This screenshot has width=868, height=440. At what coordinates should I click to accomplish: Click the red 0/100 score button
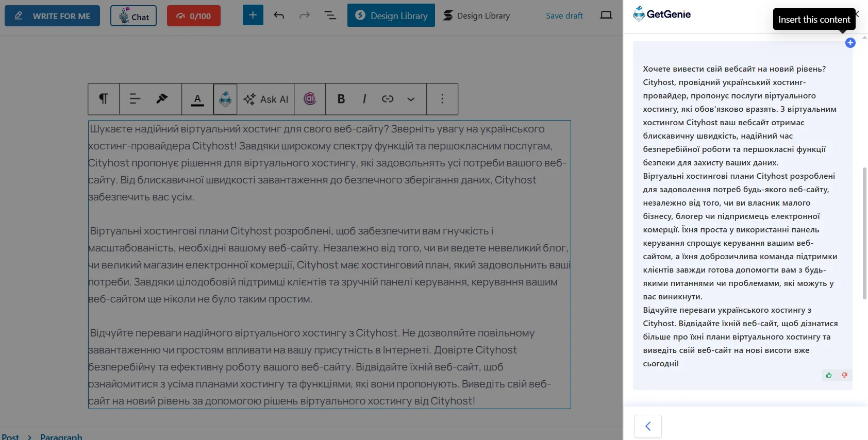pos(193,16)
